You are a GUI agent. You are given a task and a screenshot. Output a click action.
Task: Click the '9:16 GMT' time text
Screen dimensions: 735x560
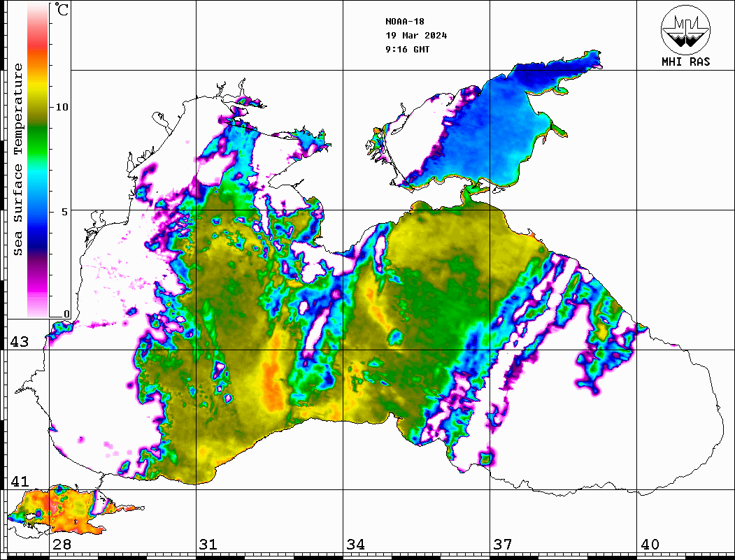pos(408,49)
